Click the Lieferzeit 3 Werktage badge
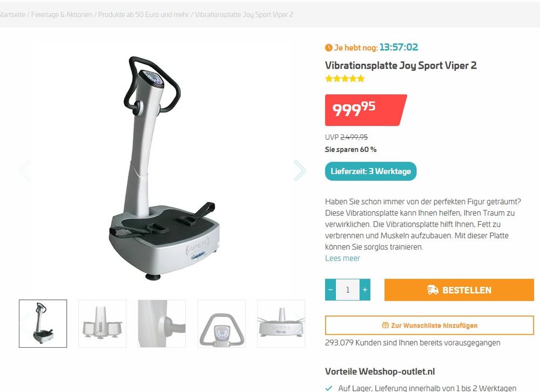 pos(370,171)
